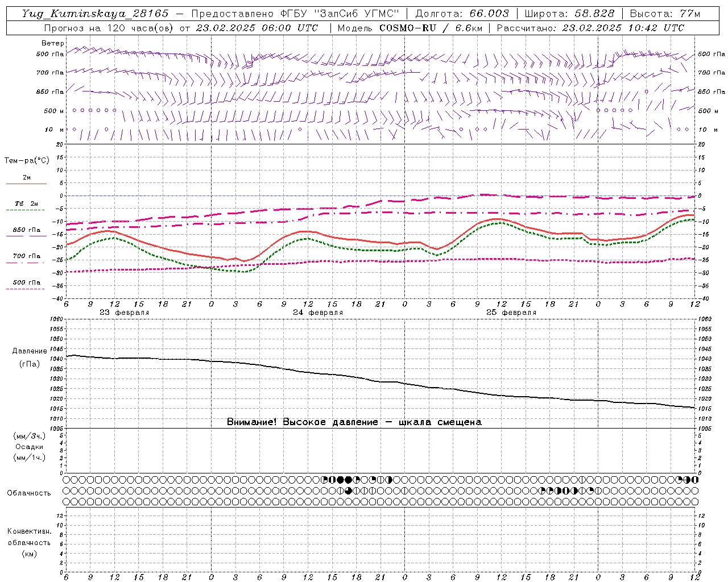Click the dashed line sample under 'Td 2м'
Viewport: 728px width, 582px height.
coord(26,210)
